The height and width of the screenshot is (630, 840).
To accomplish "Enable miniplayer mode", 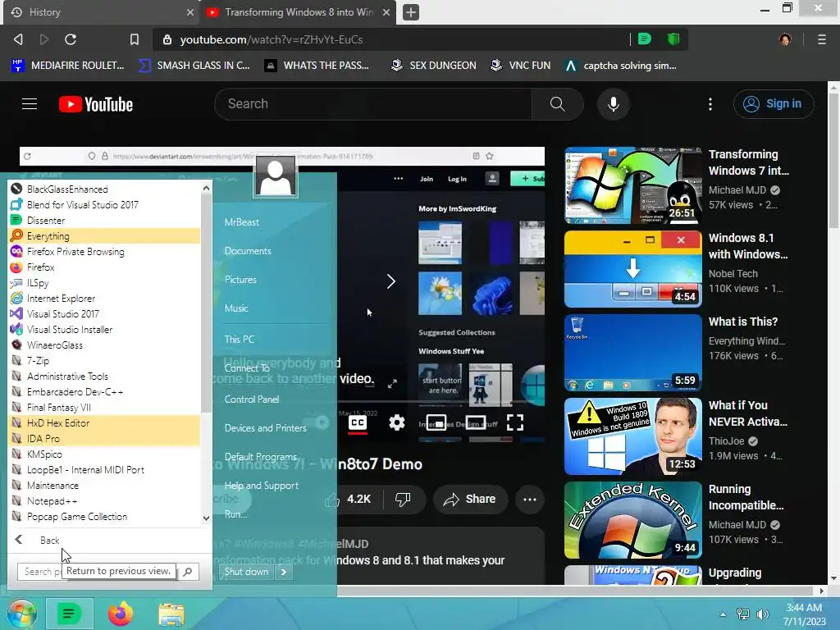I will 436,422.
